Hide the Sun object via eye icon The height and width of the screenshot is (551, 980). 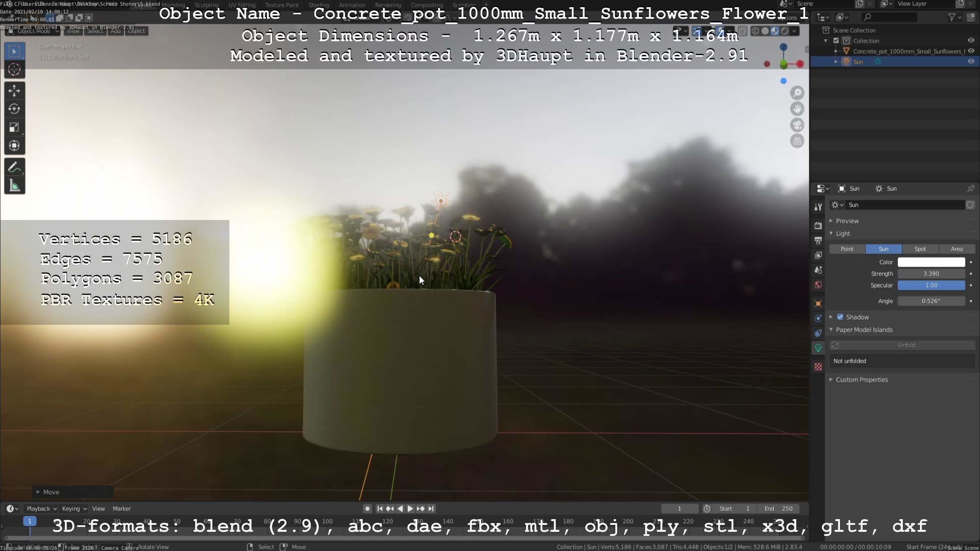[971, 62]
